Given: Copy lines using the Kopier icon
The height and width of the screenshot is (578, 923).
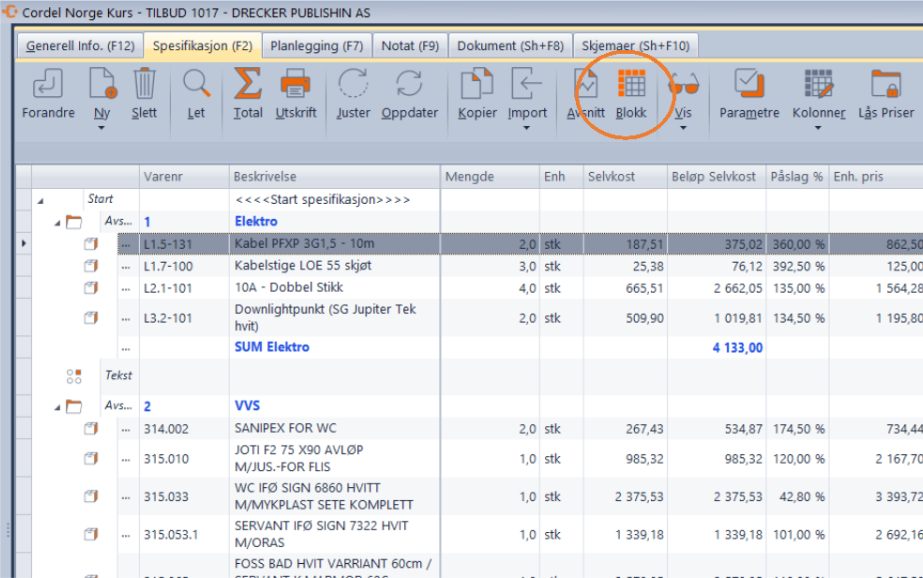Looking at the screenshot, I should point(477,84).
